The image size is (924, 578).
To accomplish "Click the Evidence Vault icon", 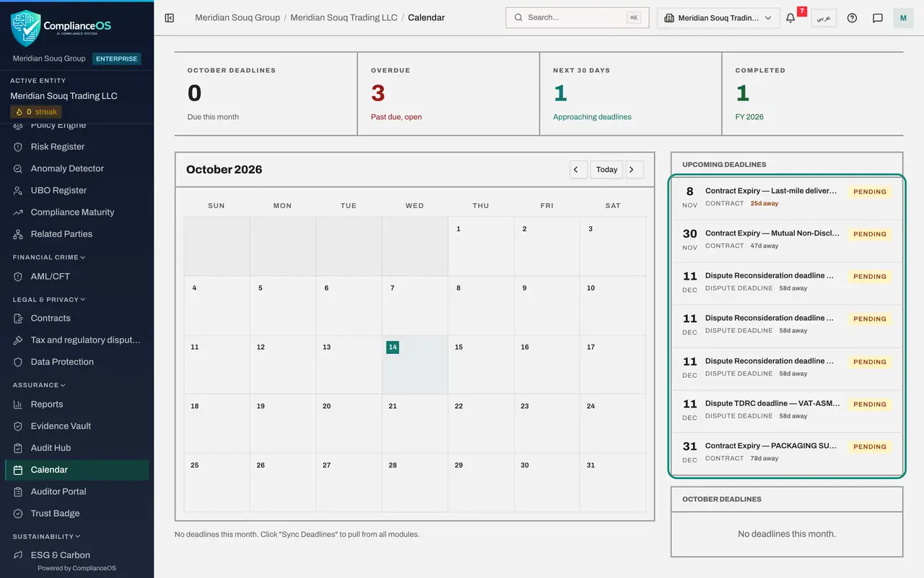I will coord(18,426).
